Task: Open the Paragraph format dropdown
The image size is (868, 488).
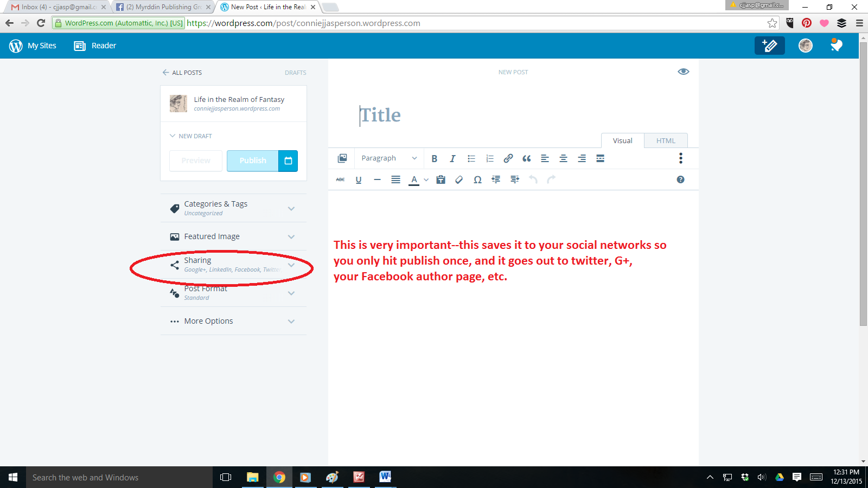Action: click(x=389, y=158)
